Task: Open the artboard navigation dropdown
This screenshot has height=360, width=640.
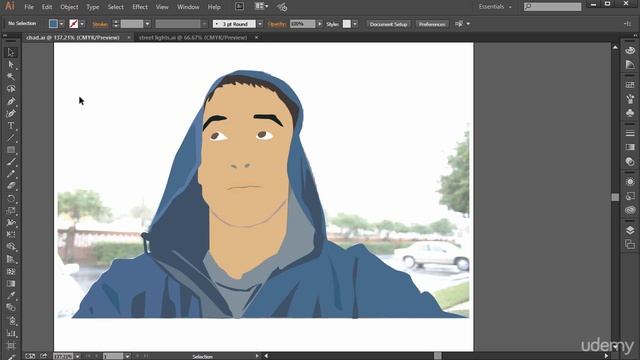Action: (127, 356)
